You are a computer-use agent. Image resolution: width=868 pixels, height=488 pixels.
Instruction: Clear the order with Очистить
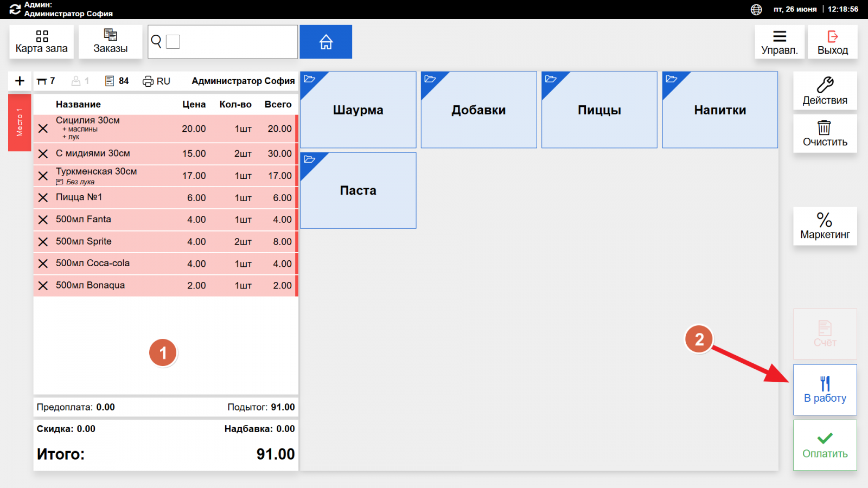pos(825,133)
